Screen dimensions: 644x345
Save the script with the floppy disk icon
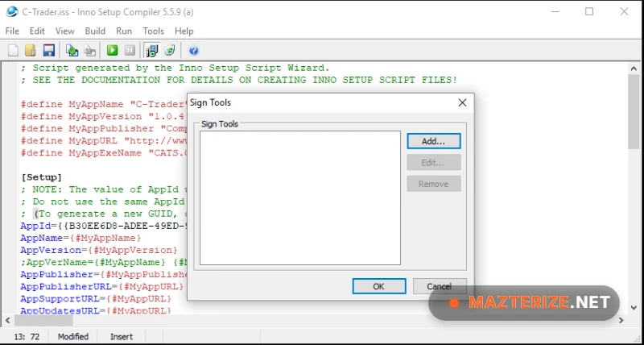pos(49,51)
